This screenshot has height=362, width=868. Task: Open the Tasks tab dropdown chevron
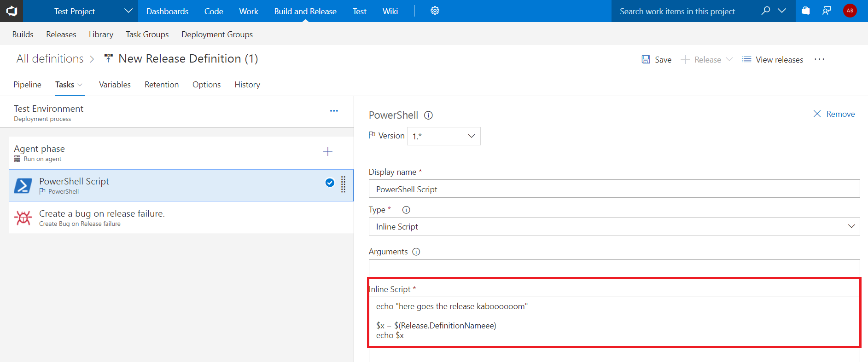tap(80, 85)
